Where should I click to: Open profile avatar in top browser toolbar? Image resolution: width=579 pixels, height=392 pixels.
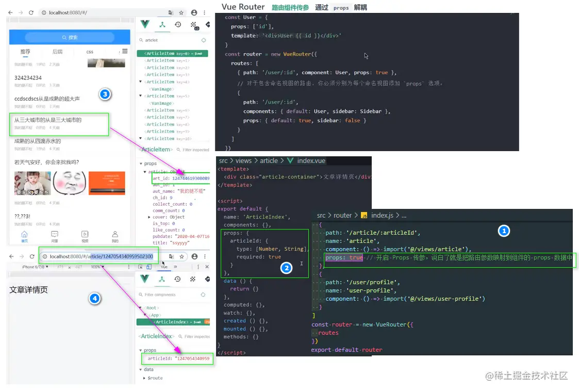(x=194, y=12)
